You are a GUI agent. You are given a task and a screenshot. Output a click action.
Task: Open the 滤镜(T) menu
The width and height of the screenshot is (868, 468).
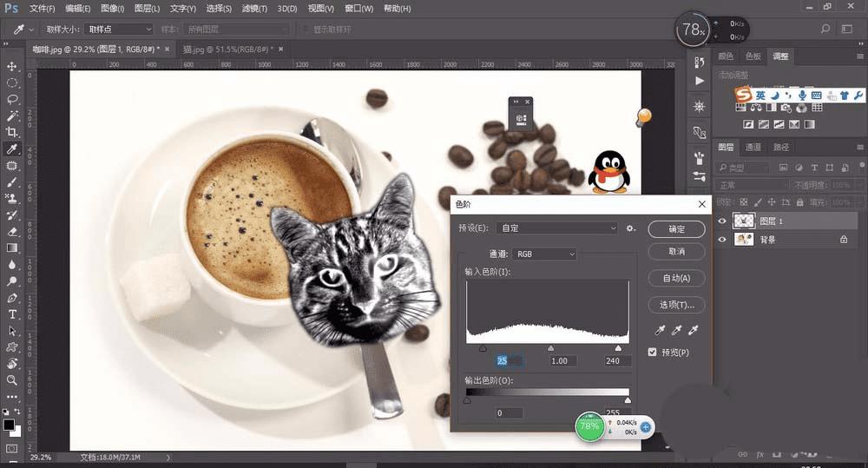click(x=254, y=9)
